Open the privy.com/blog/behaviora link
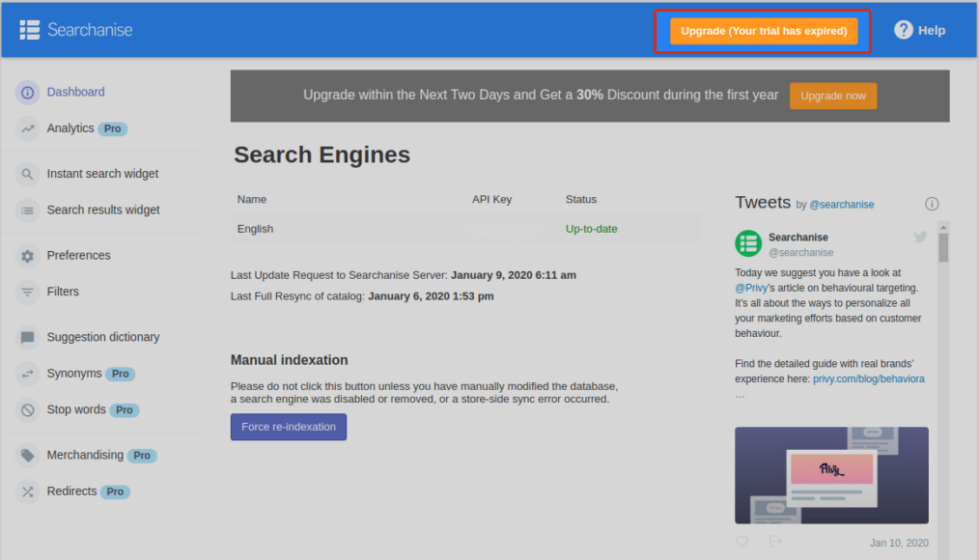 coord(868,379)
